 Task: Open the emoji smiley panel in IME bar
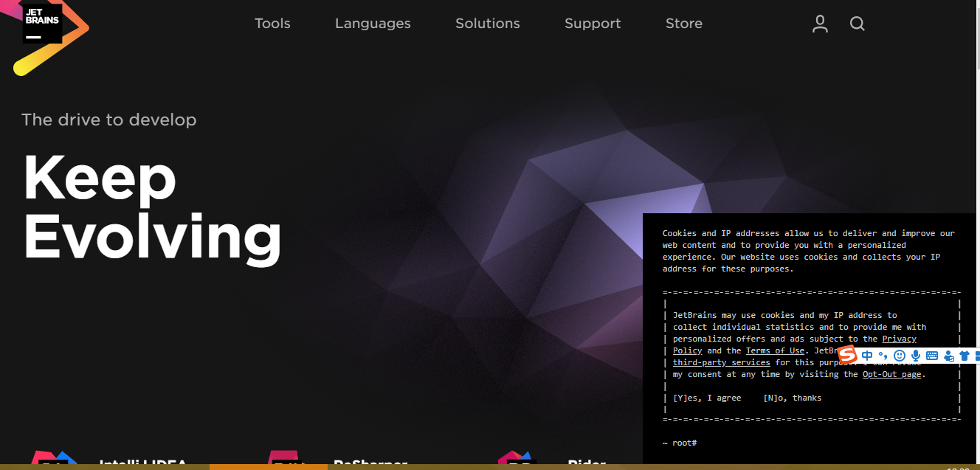click(x=899, y=356)
